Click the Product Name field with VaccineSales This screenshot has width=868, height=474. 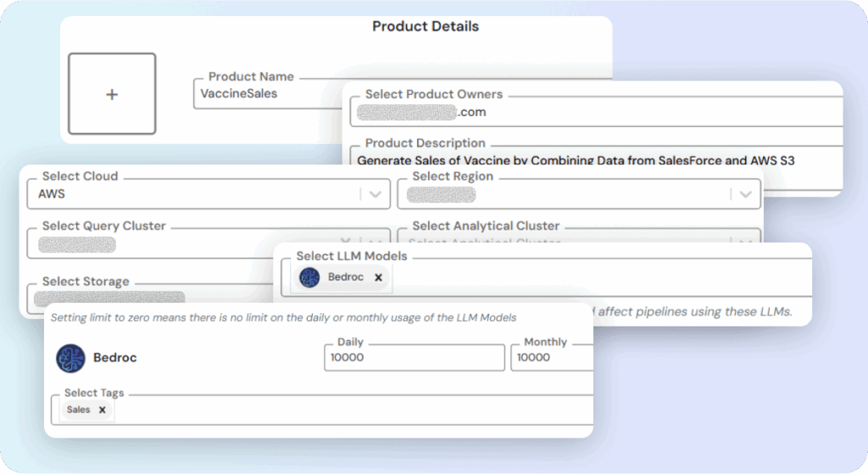tap(268, 93)
